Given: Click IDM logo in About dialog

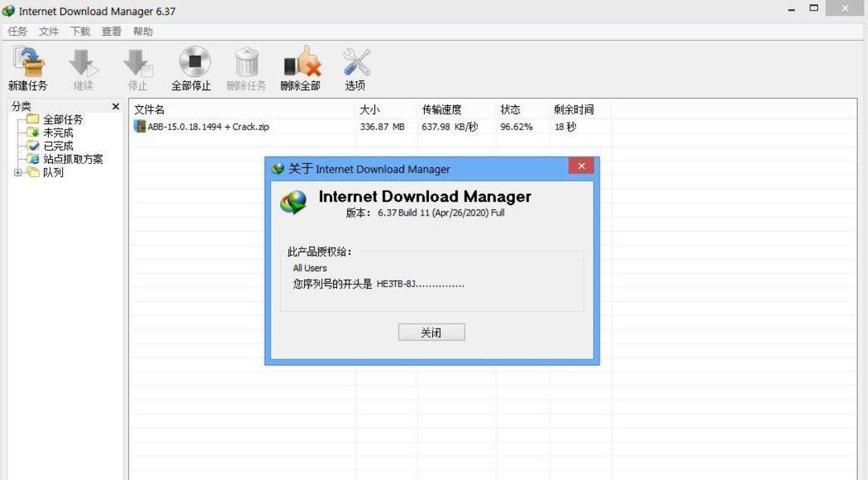Looking at the screenshot, I should click(293, 203).
